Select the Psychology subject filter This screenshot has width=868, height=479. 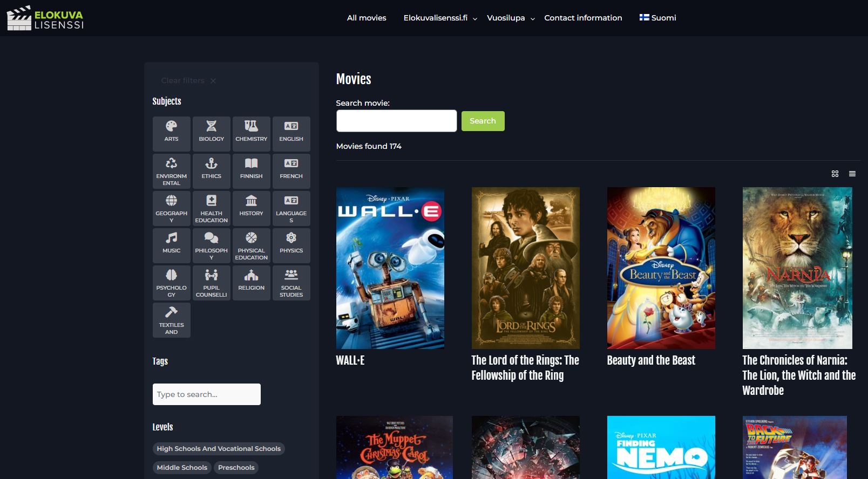pyautogui.click(x=171, y=283)
